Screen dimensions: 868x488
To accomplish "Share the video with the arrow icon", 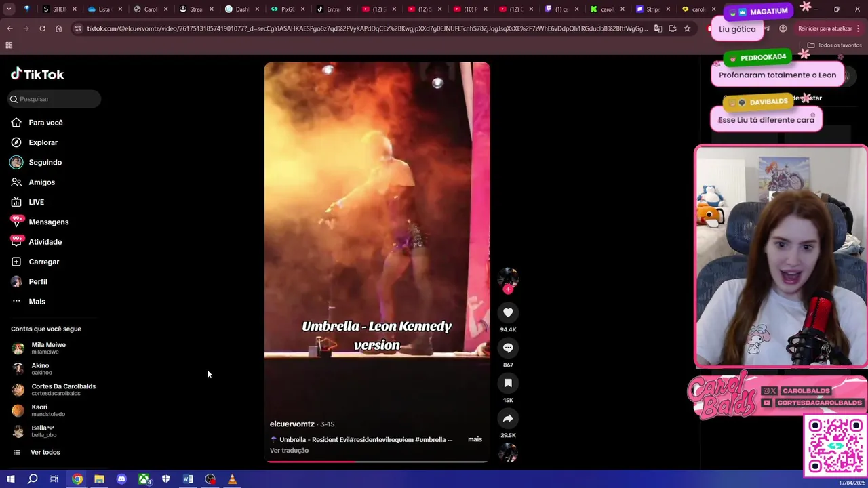I will 508,418.
